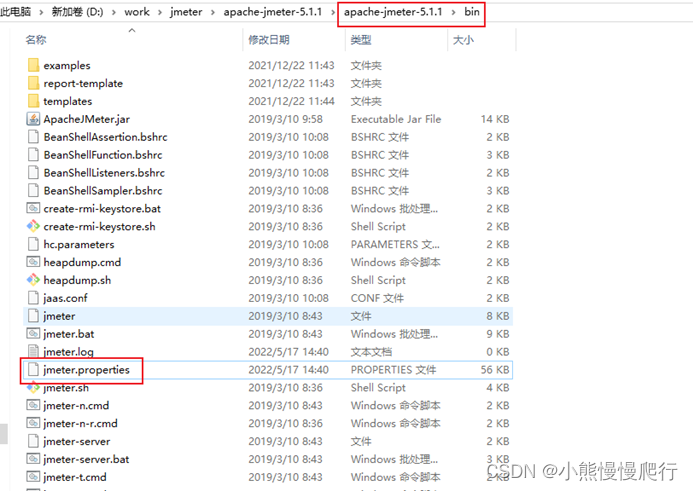
Task: Sort files by 类型 column header
Action: coord(361,40)
